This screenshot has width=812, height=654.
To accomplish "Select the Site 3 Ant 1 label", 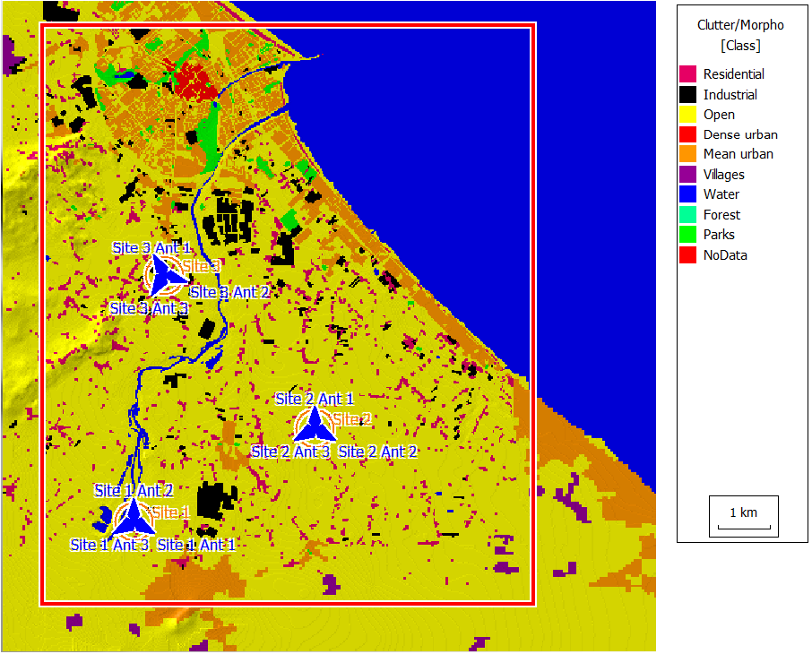I will [x=151, y=248].
